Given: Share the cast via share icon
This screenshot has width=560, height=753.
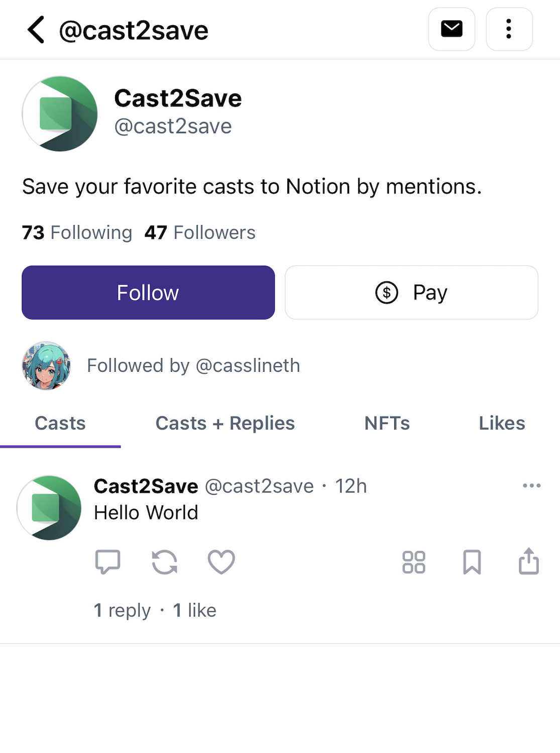Looking at the screenshot, I should pos(528,561).
